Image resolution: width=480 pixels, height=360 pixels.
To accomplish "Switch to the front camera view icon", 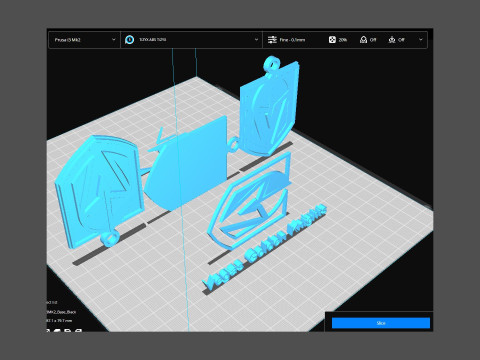I will pyautogui.click(x=57, y=331).
